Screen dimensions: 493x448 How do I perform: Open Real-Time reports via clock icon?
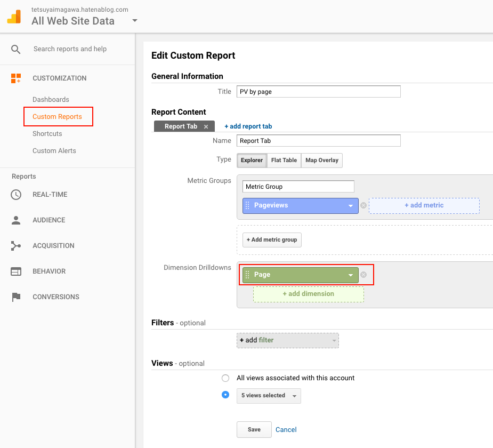pos(16,195)
